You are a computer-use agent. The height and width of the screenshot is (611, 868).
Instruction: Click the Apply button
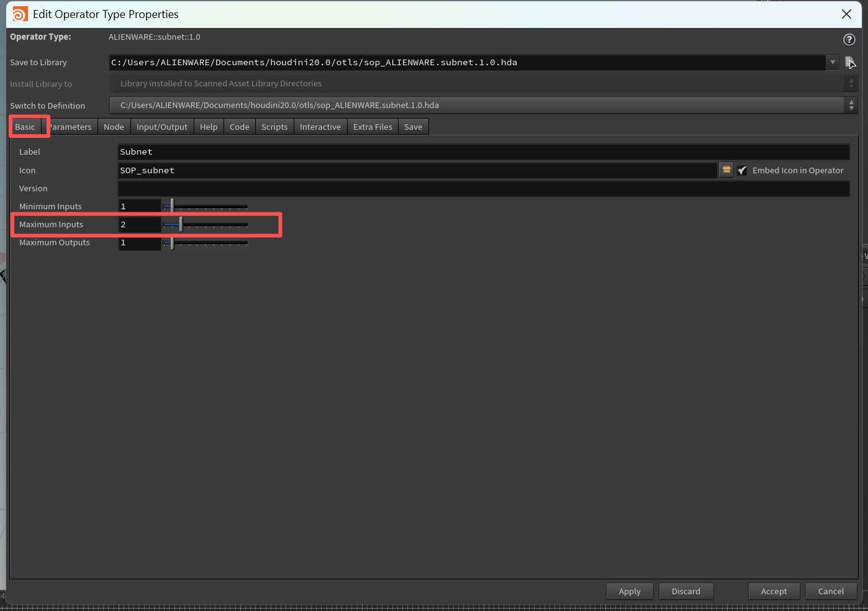630,591
